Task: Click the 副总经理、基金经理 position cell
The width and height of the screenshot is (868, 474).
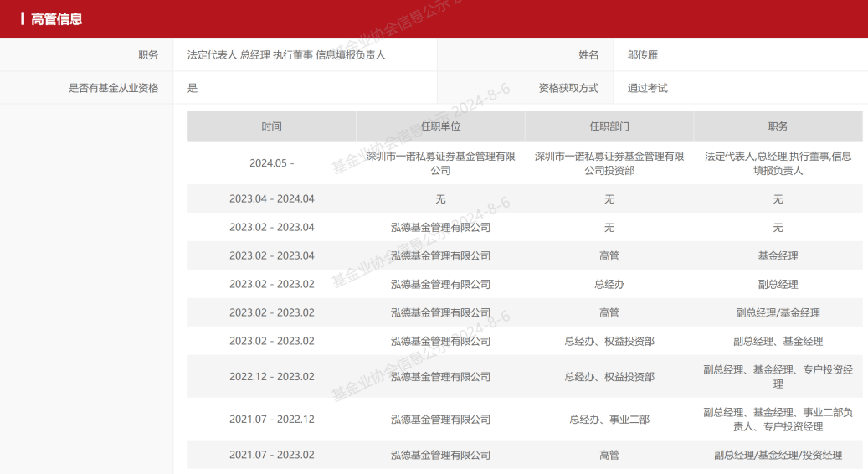Action: tap(778, 341)
